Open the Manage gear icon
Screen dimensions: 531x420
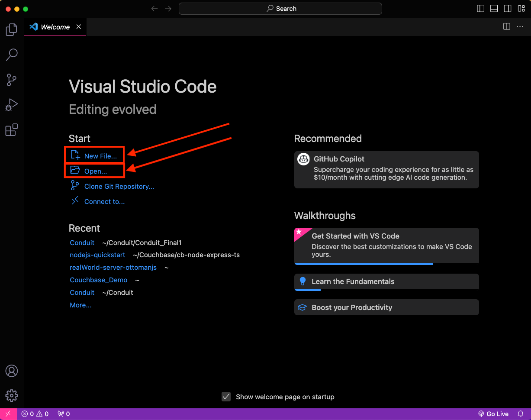click(11, 395)
